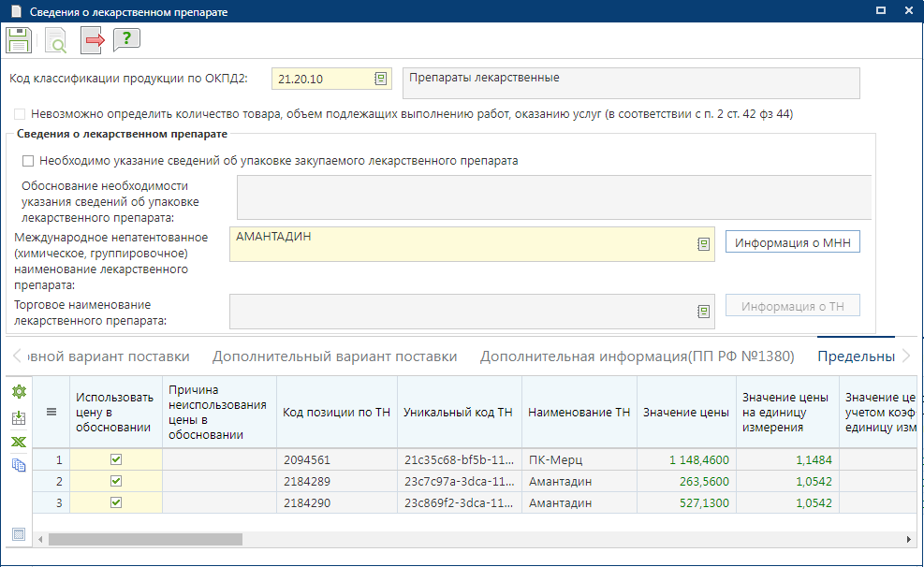The height and width of the screenshot is (567, 924).
Task: Click the 'Значение цены' column header
Action: [x=686, y=412]
